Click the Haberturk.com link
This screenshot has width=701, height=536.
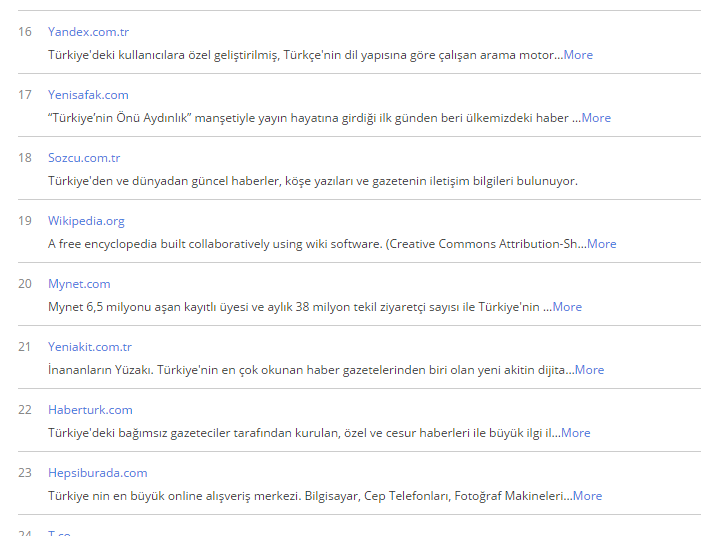pyautogui.click(x=90, y=410)
